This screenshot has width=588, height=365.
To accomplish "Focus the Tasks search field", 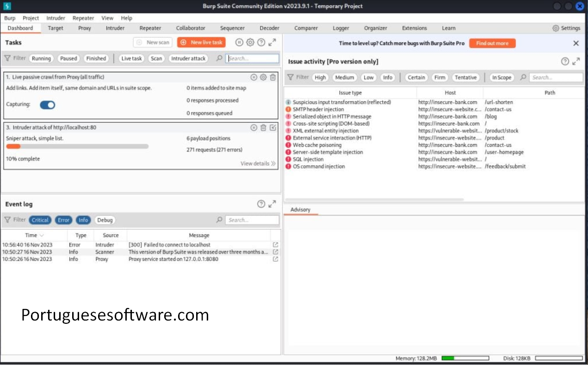I will (x=252, y=58).
